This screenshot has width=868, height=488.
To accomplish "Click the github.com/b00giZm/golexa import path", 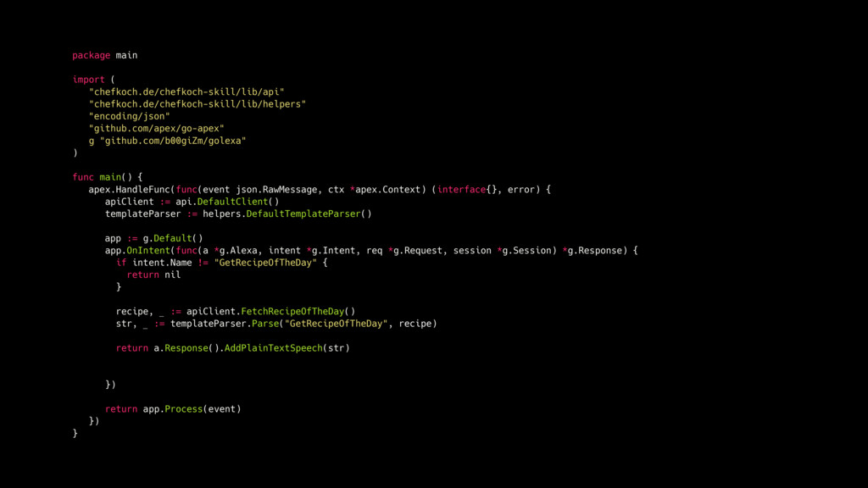I will click(x=173, y=141).
